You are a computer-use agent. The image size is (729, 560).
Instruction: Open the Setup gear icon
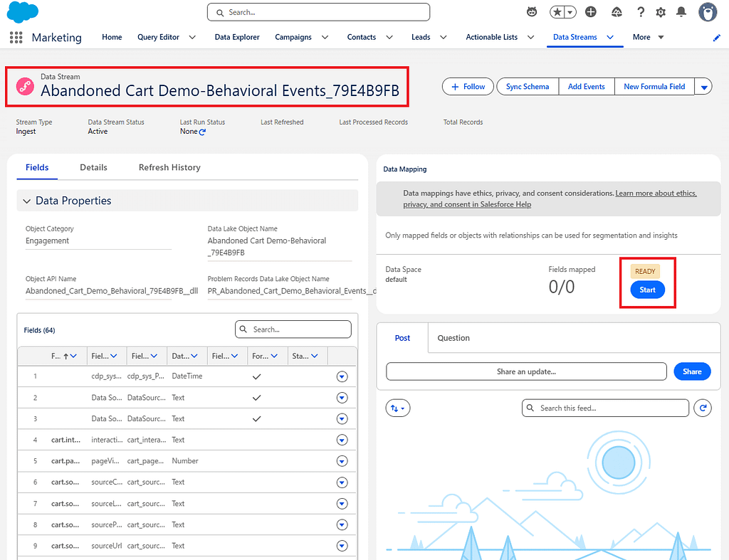point(661,12)
